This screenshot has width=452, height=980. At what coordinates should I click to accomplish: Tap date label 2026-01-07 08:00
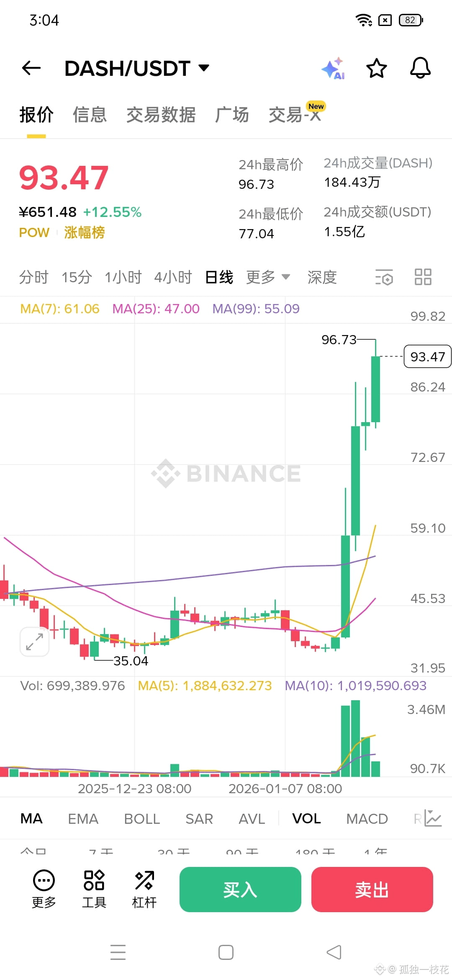pos(285,789)
